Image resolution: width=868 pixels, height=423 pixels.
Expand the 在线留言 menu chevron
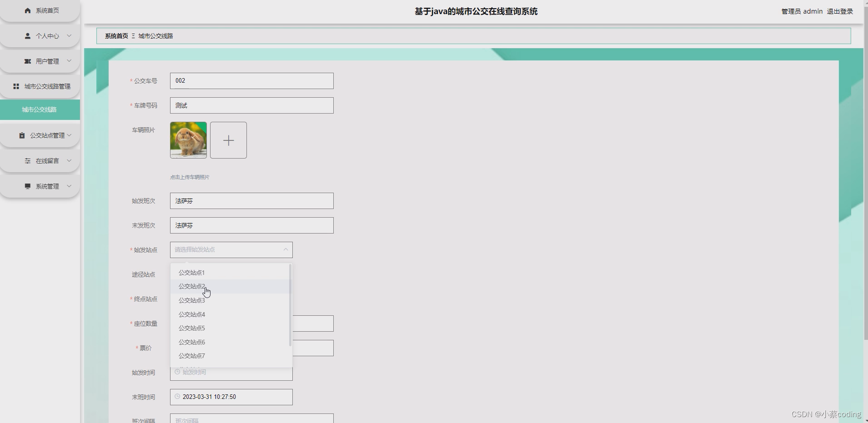pos(69,160)
